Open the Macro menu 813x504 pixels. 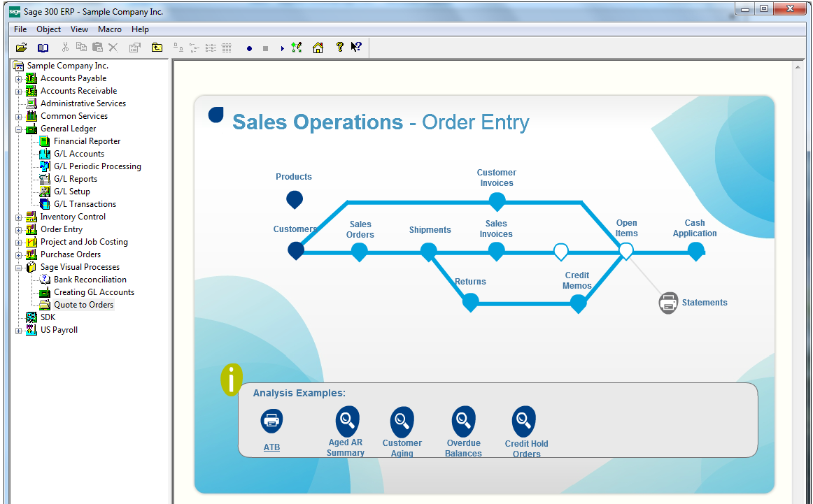click(x=109, y=29)
